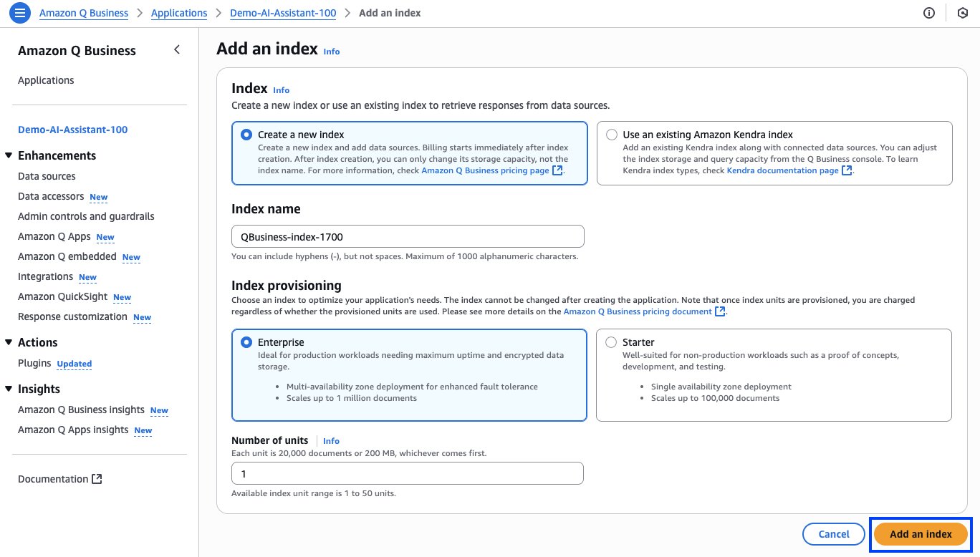The height and width of the screenshot is (557, 980).
Task: Go to Admin controls and guardrails
Action: (86, 216)
